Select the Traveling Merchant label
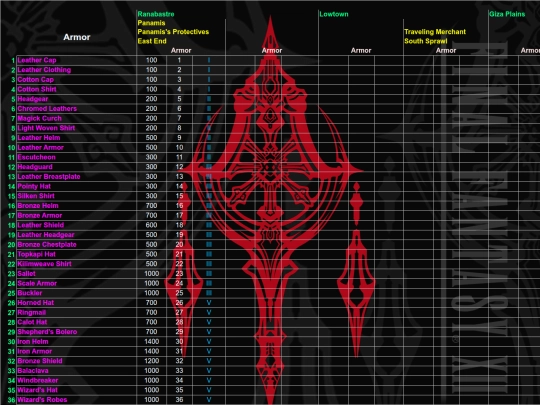This screenshot has width=540, height=405. [x=435, y=32]
